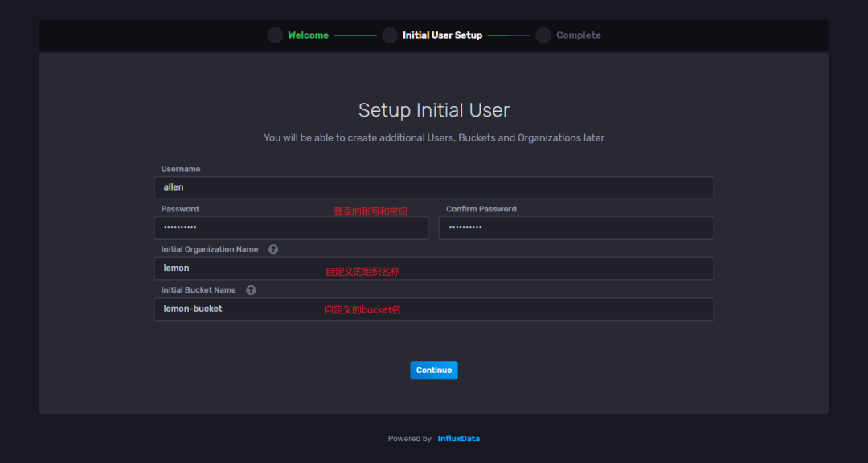The image size is (868, 463).
Task: Click the Welcome step circle indicator
Action: pyautogui.click(x=275, y=35)
